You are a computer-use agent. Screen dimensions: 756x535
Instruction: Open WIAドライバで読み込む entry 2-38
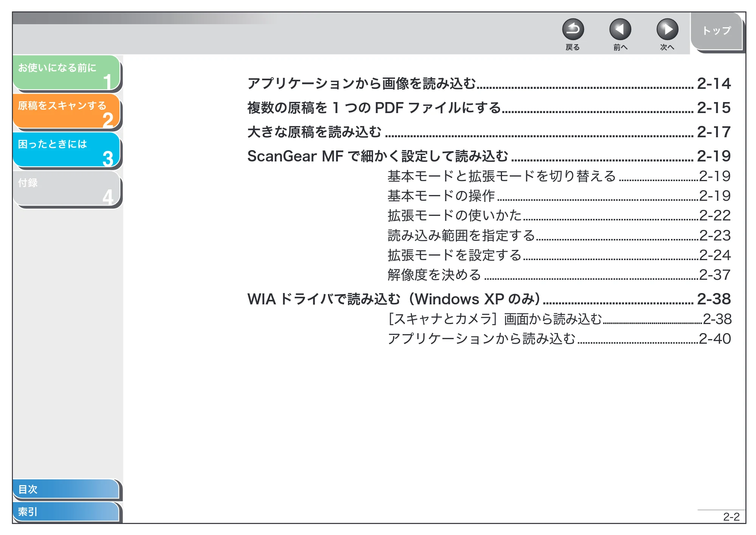pyautogui.click(x=489, y=299)
